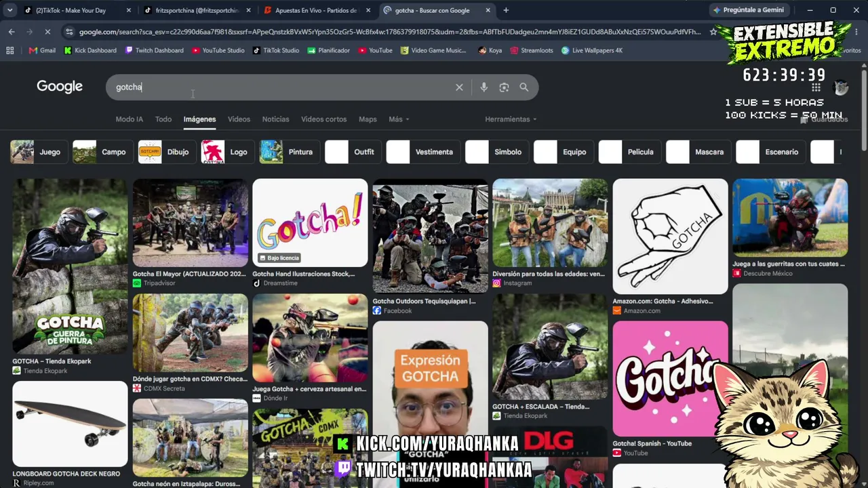Filter images by the Juego chip

tap(38, 152)
